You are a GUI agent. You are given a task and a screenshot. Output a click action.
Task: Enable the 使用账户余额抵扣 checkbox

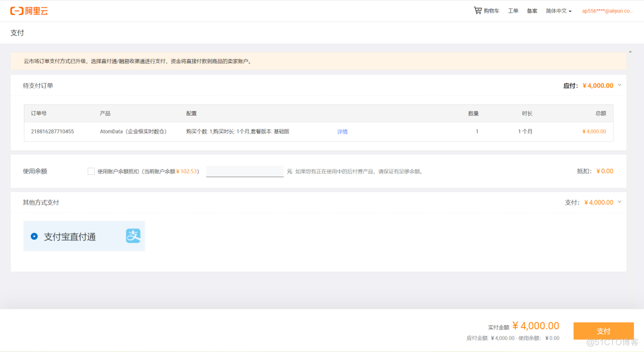tap(91, 171)
